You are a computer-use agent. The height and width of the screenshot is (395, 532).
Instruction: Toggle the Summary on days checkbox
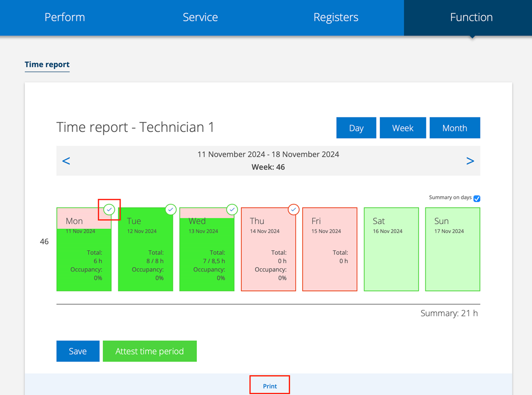pyautogui.click(x=476, y=198)
